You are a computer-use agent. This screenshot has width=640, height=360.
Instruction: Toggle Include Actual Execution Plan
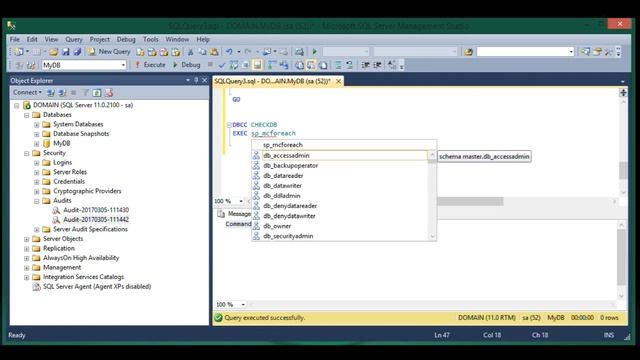272,65
